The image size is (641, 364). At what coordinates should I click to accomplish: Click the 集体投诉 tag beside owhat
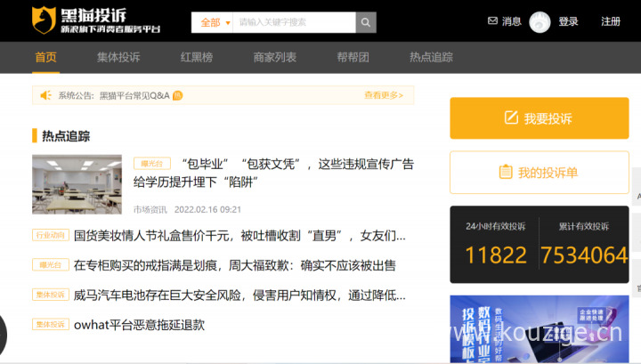tap(51, 324)
